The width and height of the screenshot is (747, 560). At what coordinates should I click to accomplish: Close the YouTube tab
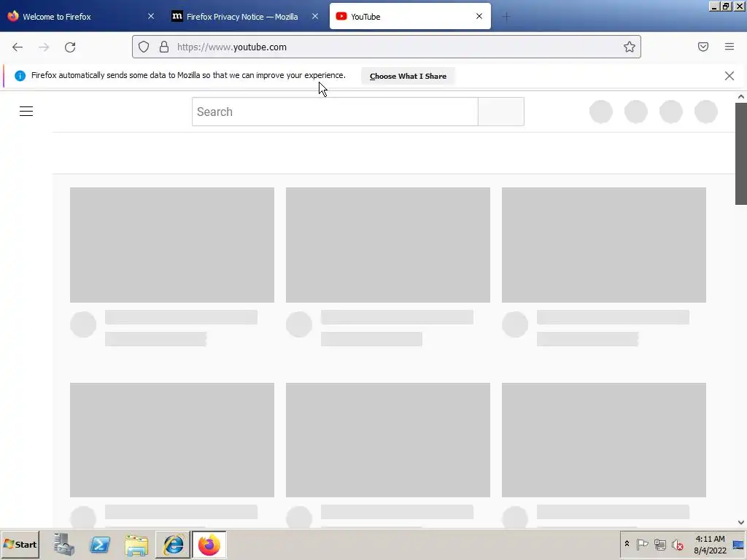click(x=479, y=16)
